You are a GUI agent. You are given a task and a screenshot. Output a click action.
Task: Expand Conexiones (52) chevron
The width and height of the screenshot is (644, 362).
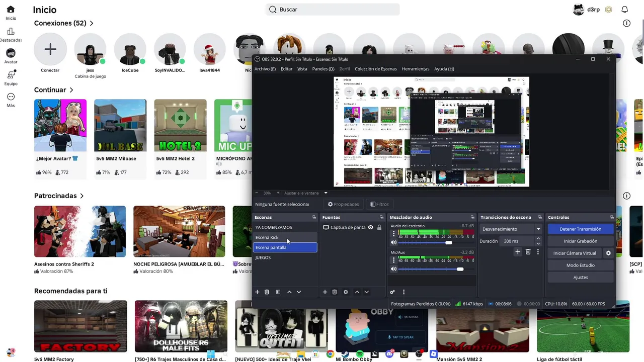(92, 23)
